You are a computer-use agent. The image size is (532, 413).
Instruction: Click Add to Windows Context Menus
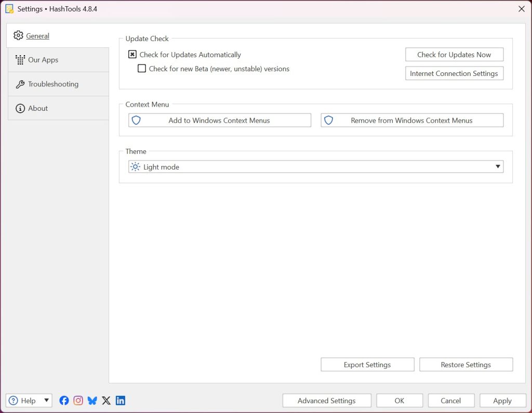click(220, 120)
